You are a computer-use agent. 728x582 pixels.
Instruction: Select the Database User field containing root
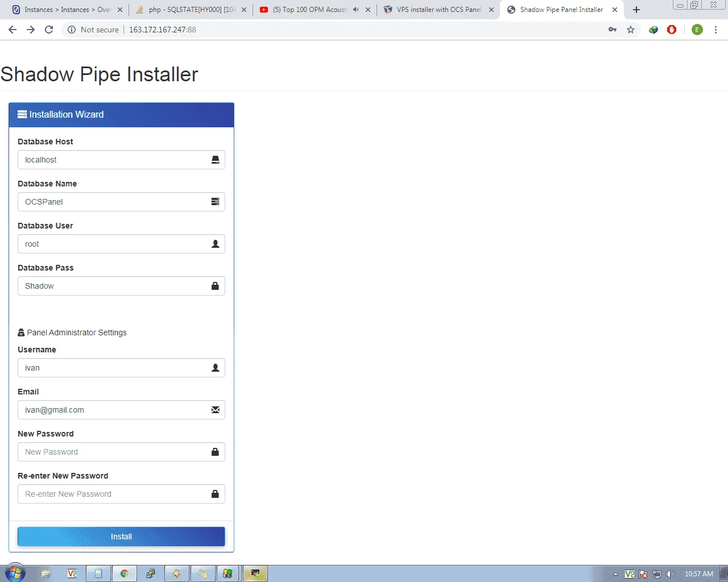pyautogui.click(x=121, y=244)
